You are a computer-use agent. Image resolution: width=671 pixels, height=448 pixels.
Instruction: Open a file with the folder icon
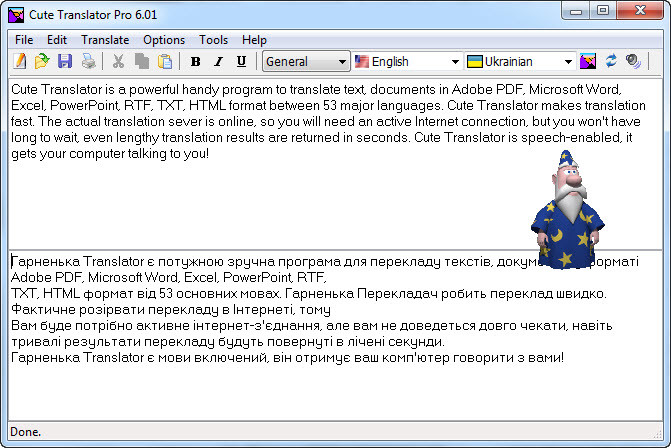(x=42, y=61)
